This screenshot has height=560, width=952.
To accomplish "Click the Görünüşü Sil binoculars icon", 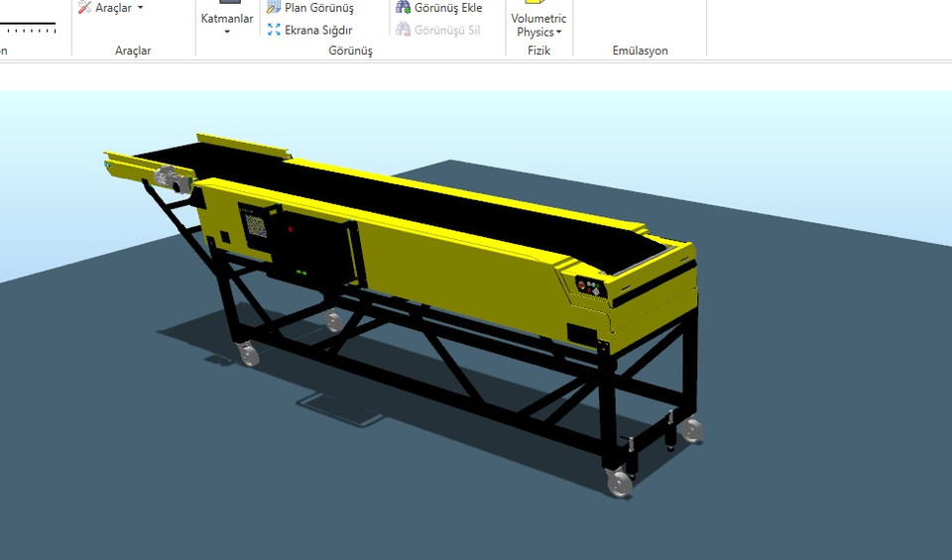I will pos(404,29).
